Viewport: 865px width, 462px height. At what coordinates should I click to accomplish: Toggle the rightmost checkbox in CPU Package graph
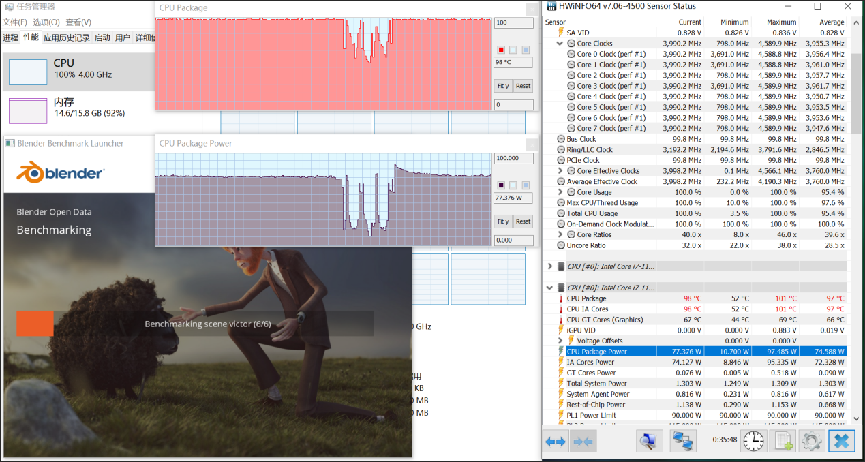click(524, 49)
